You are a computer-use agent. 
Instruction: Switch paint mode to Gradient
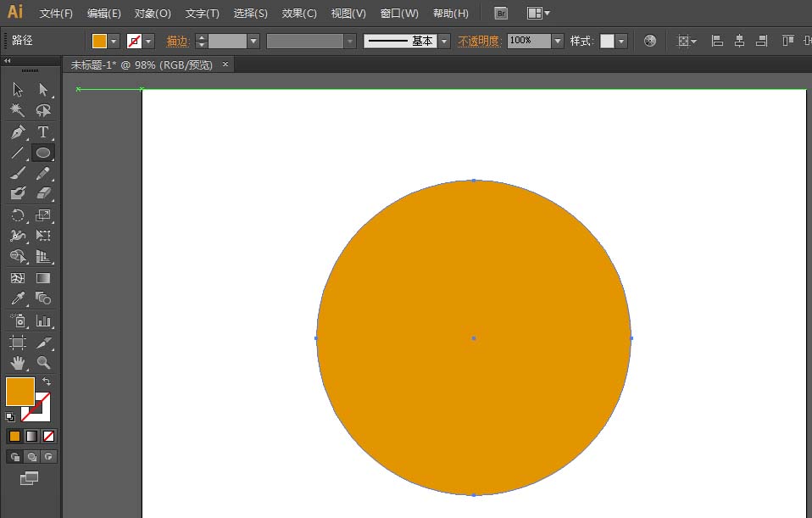click(x=31, y=436)
